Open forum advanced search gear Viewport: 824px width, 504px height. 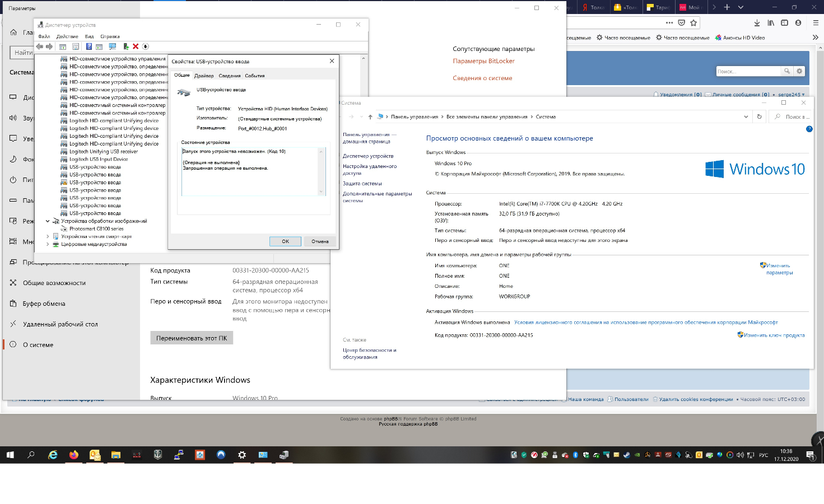pos(799,71)
